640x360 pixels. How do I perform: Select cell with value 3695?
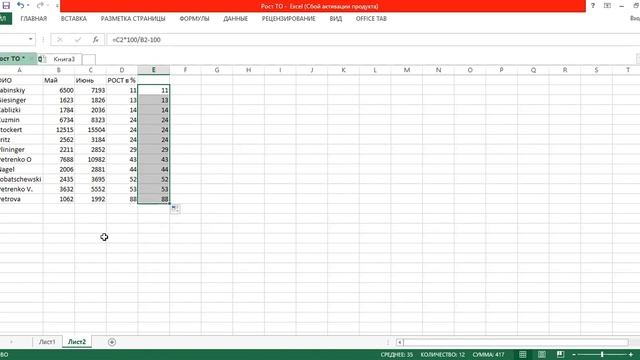[90, 179]
